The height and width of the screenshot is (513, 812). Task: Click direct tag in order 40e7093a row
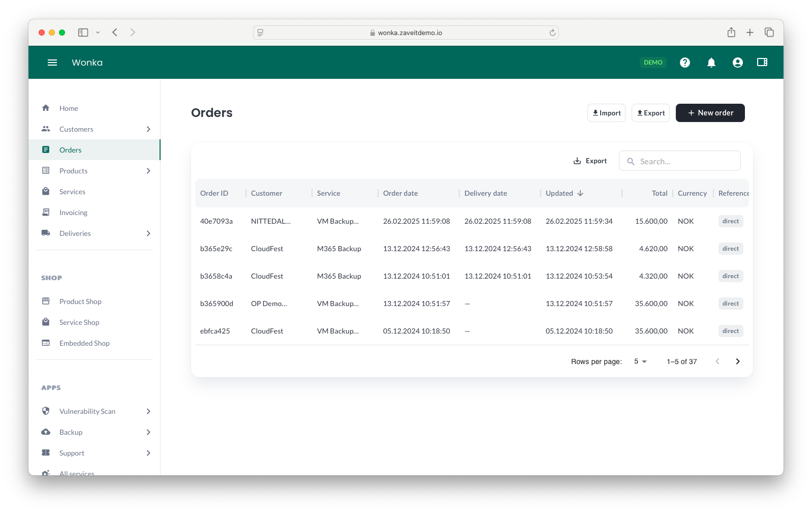point(731,221)
